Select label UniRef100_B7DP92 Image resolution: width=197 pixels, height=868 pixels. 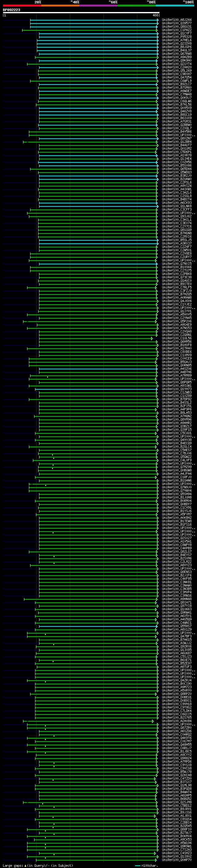(x=177, y=399)
